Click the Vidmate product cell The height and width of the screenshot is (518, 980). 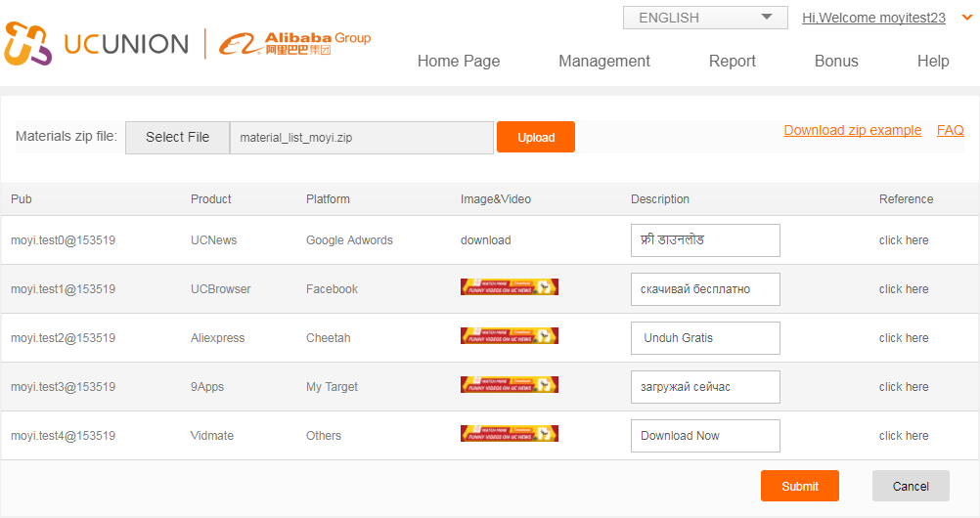pos(212,435)
